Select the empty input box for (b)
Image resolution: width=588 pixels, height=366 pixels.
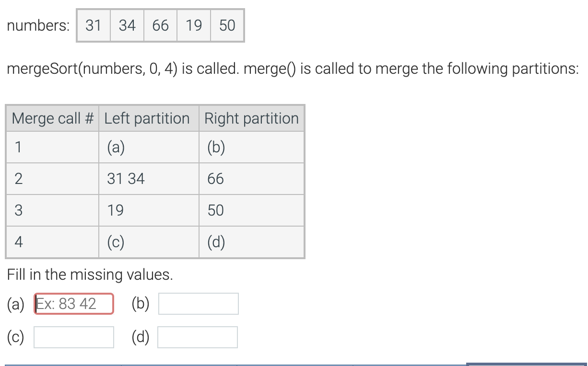point(198,303)
